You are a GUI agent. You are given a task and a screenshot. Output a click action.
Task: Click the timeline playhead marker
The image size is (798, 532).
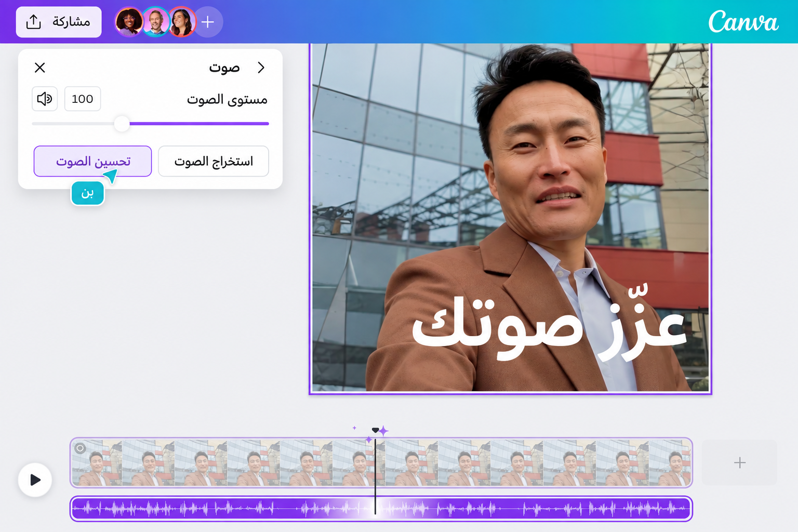coord(375,431)
